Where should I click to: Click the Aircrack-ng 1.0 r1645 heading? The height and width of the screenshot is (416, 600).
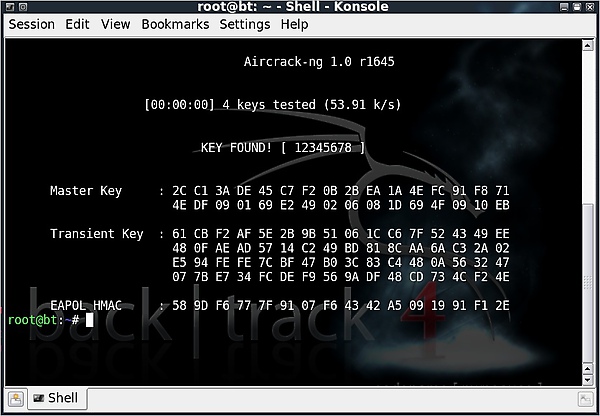point(319,62)
